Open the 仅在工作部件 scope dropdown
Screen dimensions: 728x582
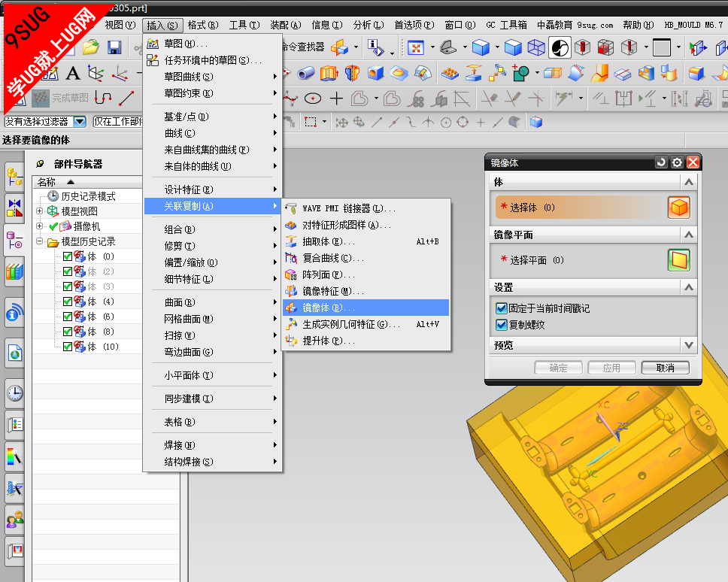(118, 122)
